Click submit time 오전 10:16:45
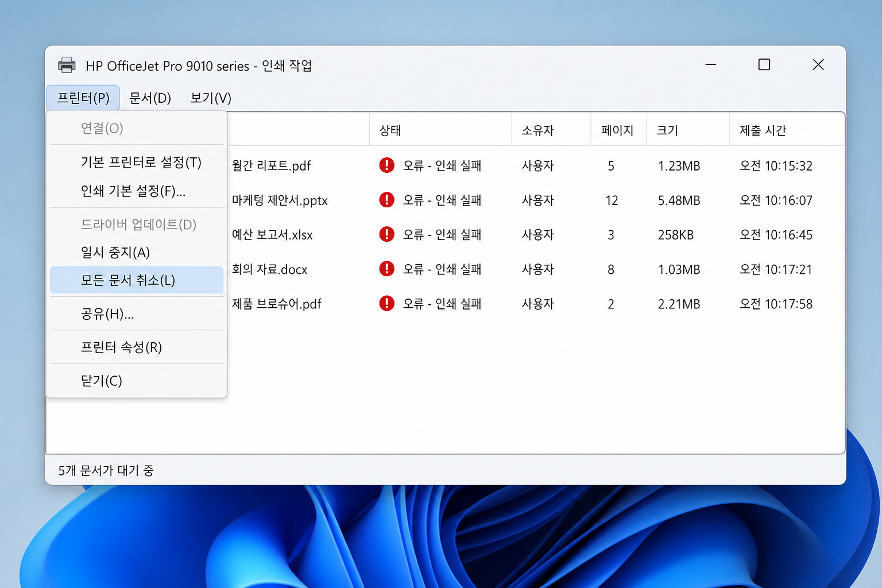The image size is (882, 588). [776, 235]
